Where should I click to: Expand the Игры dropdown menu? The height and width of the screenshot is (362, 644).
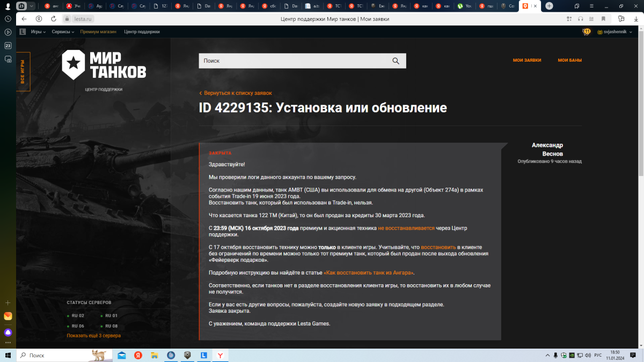[x=38, y=32]
